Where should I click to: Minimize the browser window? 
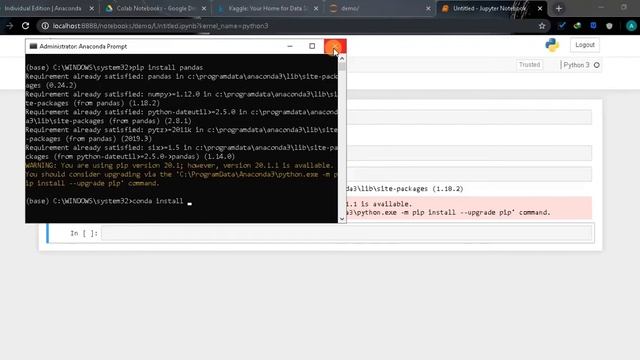[601, 7]
